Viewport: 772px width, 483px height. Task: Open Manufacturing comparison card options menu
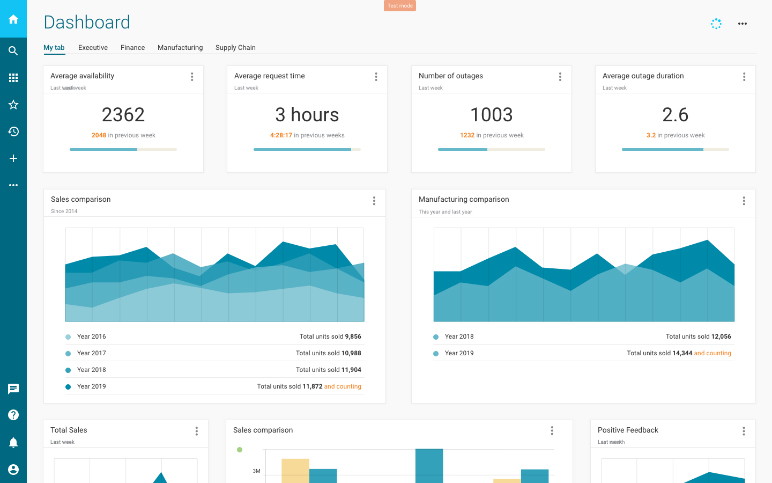(x=743, y=200)
